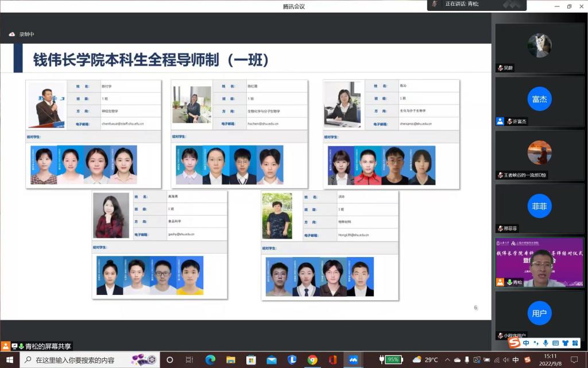
Task: Toggle Sogou punctuation mode button
Action: (536, 343)
